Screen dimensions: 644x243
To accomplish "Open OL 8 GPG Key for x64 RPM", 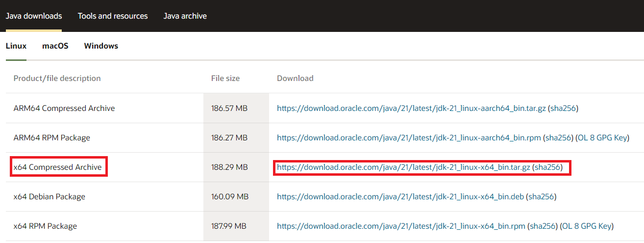I will pos(586,226).
